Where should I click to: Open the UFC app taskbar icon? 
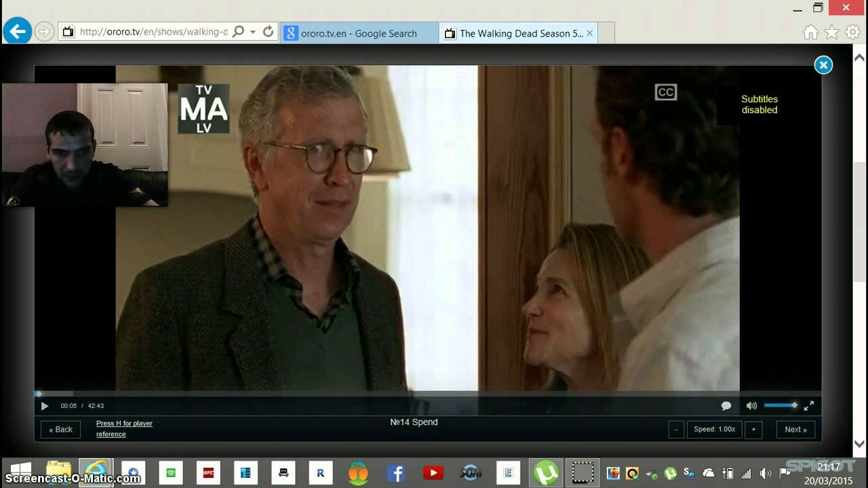208,472
